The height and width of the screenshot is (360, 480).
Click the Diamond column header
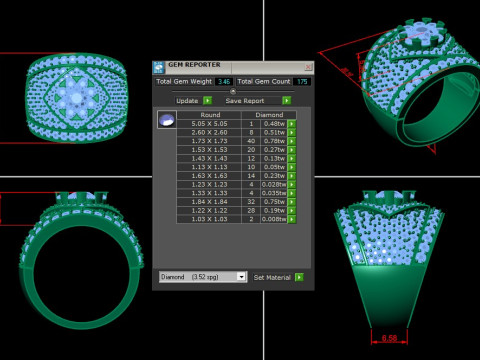click(x=269, y=115)
